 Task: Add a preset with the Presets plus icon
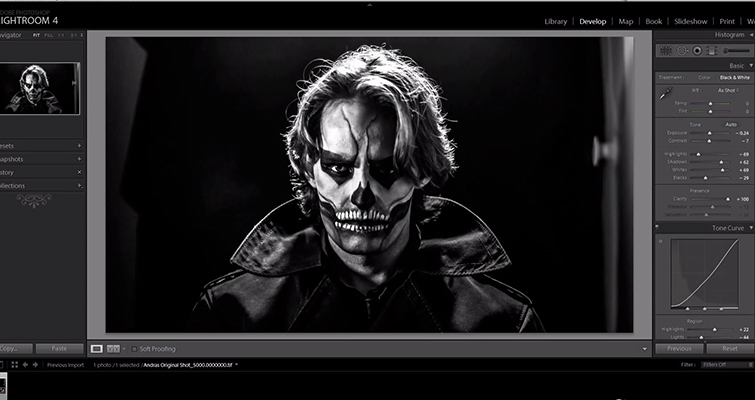coord(79,145)
